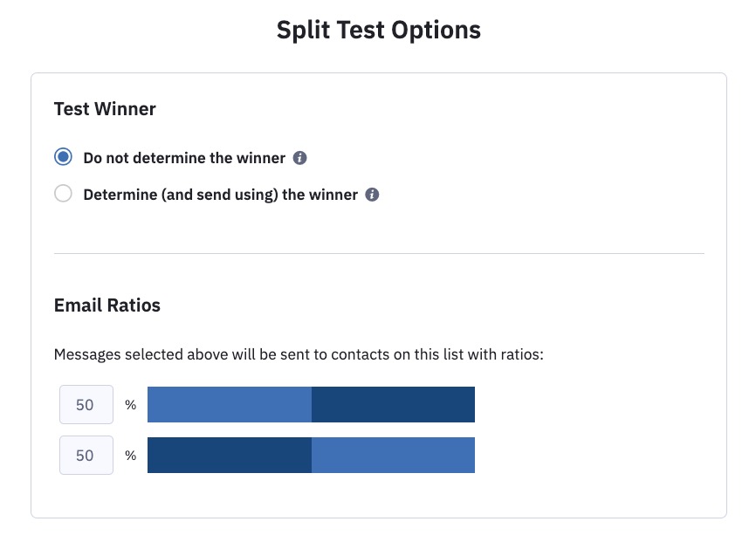Image resolution: width=756 pixels, height=542 pixels.
Task: Click inside the top '50' percentage field
Action: 86,404
